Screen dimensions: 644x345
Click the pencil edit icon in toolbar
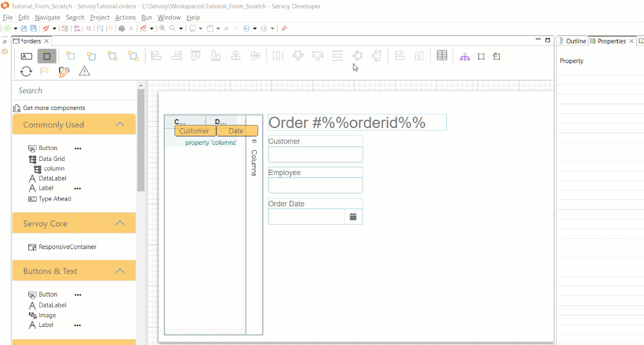(64, 71)
